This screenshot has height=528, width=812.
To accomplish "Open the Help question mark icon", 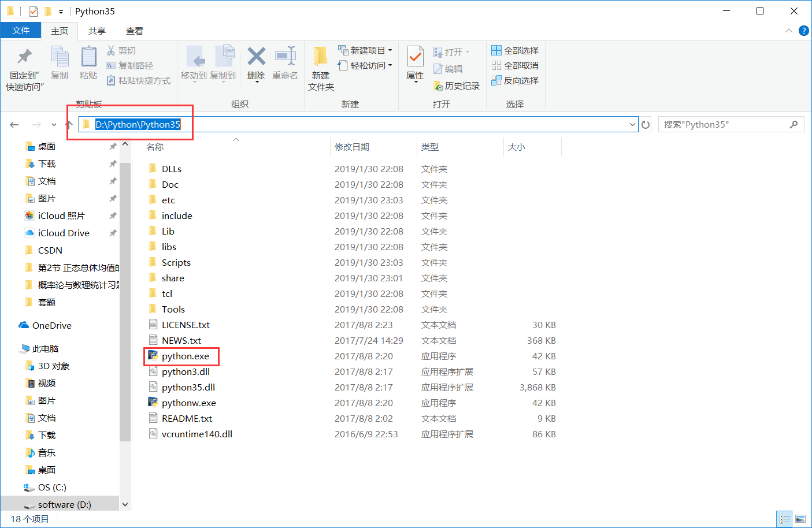I will click(803, 31).
